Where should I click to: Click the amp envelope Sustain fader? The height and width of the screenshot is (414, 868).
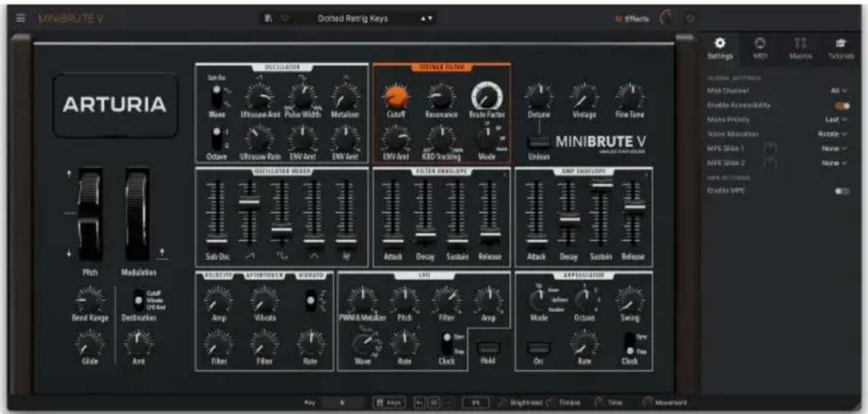(x=601, y=185)
